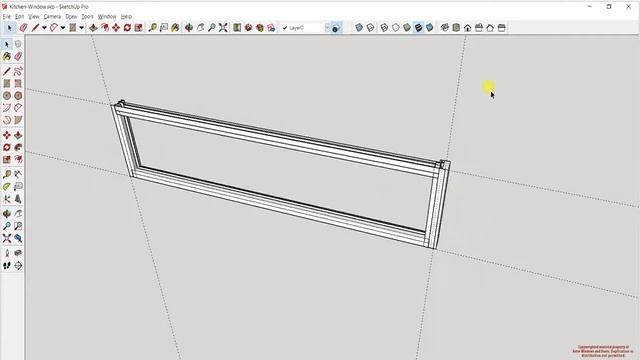Viewport: 640px width, 360px height.
Task: Select Polygon tool in left toolbar
Action: [x=18, y=96]
